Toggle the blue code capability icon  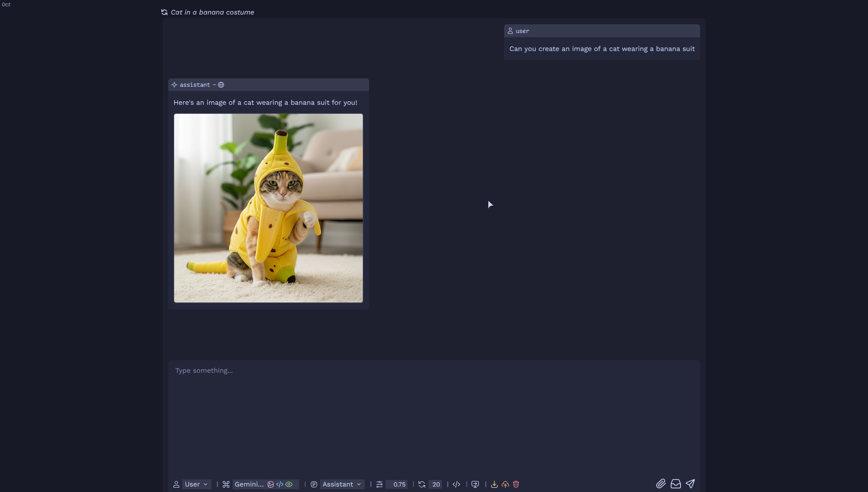tap(280, 484)
